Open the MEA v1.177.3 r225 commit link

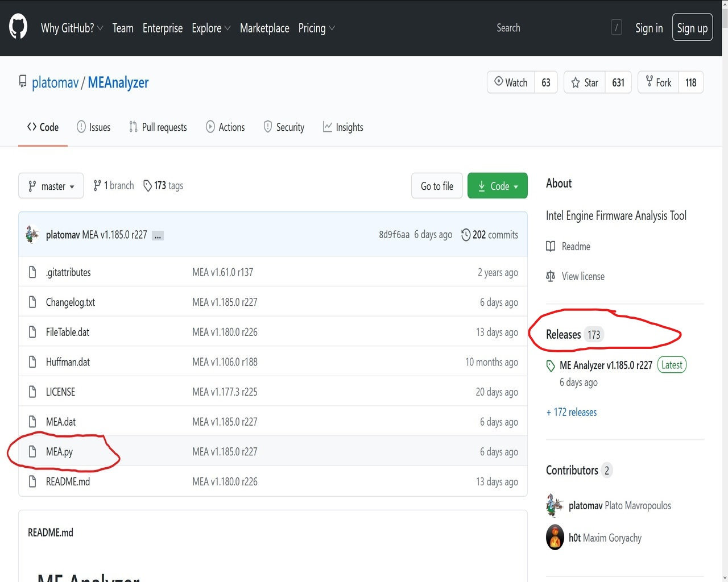pyautogui.click(x=225, y=392)
